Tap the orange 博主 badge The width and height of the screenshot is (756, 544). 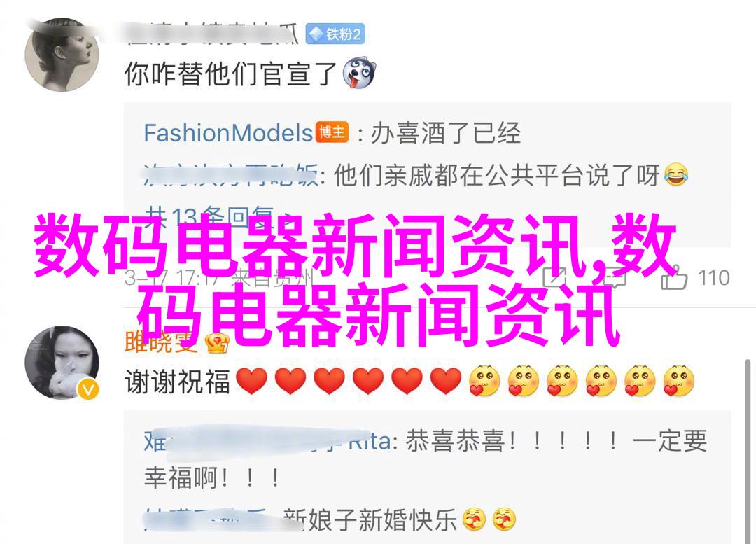click(332, 132)
